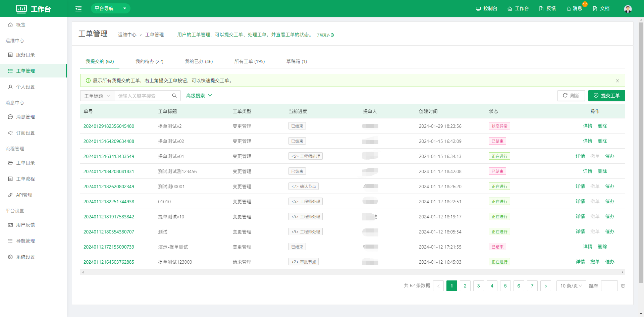Switch to 所有工单 (195) tab
This screenshot has width=644, height=317.
tap(250, 61)
